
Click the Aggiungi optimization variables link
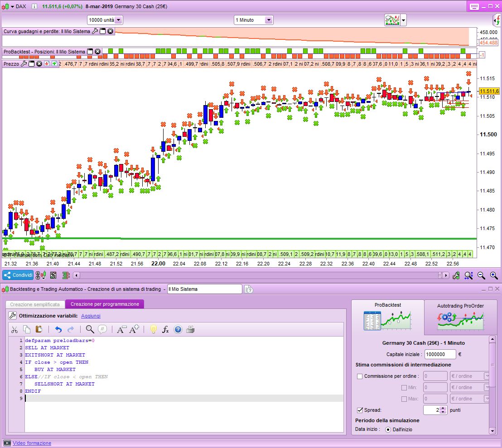(91, 316)
